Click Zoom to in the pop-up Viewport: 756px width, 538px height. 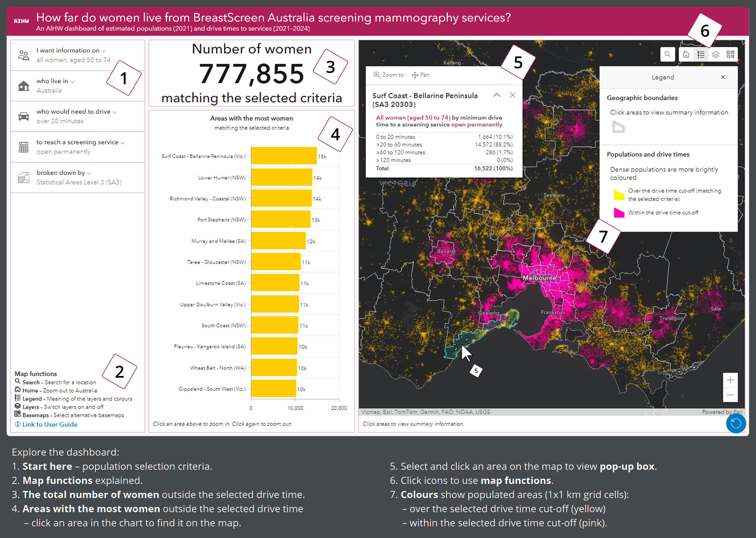[x=389, y=75]
